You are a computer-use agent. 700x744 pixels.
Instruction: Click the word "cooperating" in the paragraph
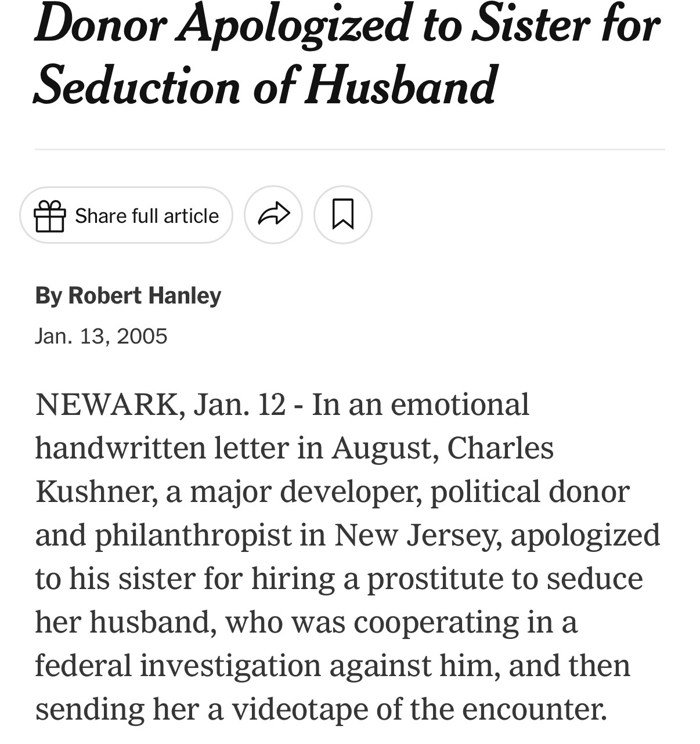click(x=435, y=622)
